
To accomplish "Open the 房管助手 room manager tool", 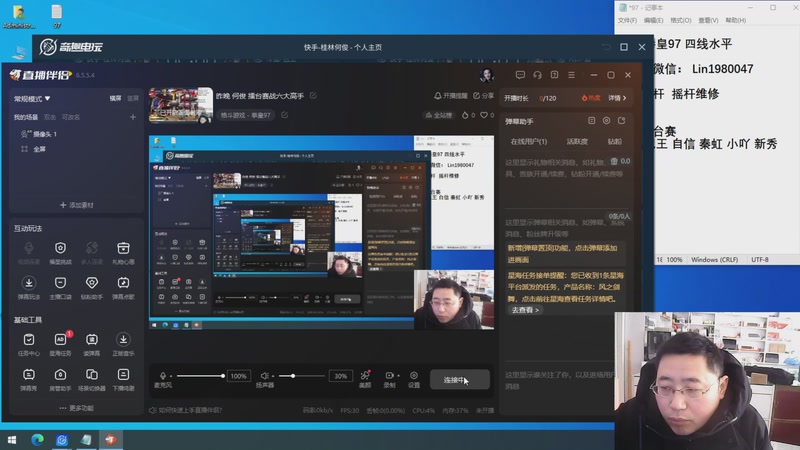I will (x=60, y=380).
